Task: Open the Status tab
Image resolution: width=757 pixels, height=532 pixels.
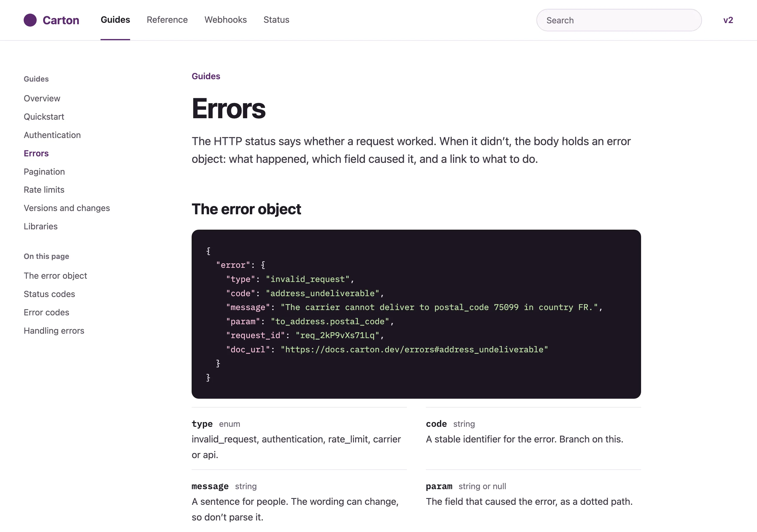Action: (276, 20)
